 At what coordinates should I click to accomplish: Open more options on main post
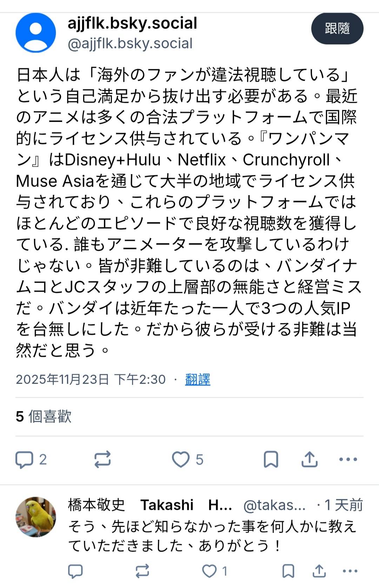coord(348,459)
